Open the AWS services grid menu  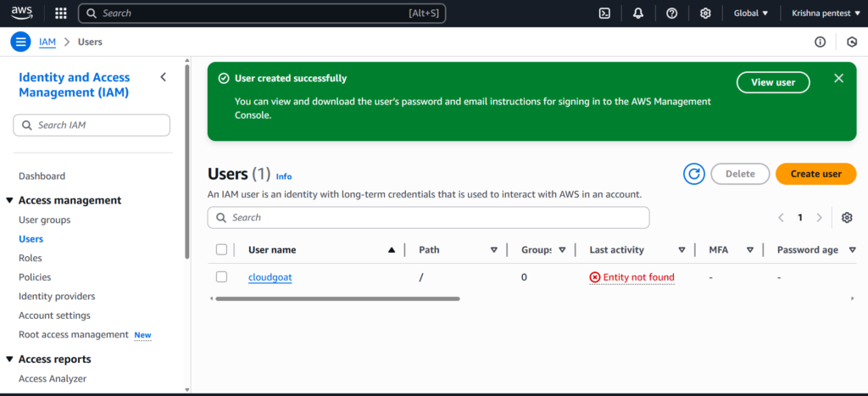tap(61, 14)
